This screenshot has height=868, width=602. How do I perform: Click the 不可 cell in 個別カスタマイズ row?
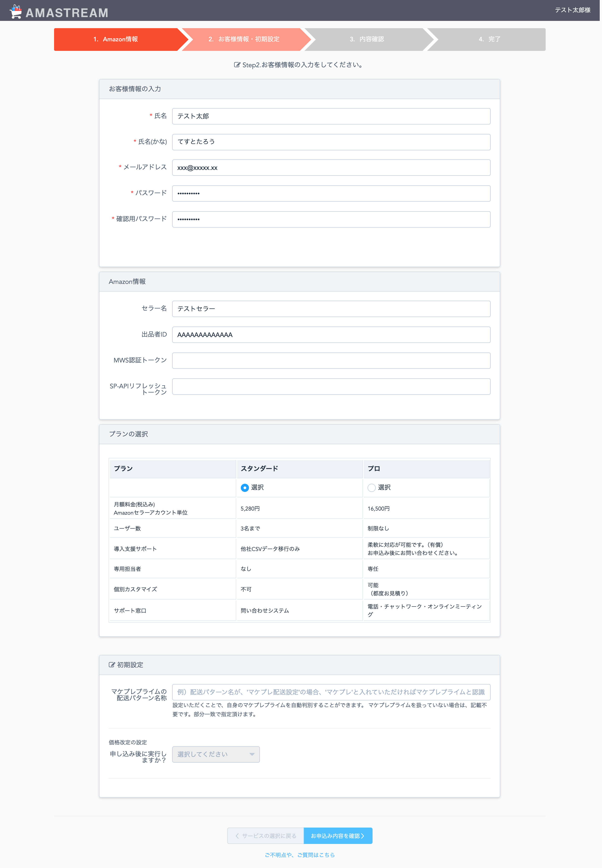(299, 589)
